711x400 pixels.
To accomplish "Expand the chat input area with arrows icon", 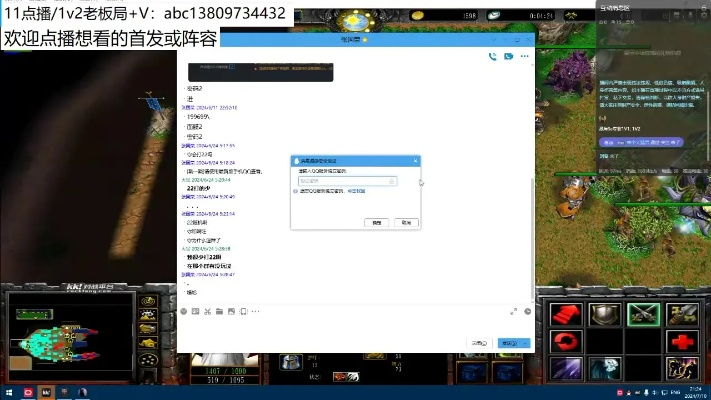I will (x=514, y=312).
